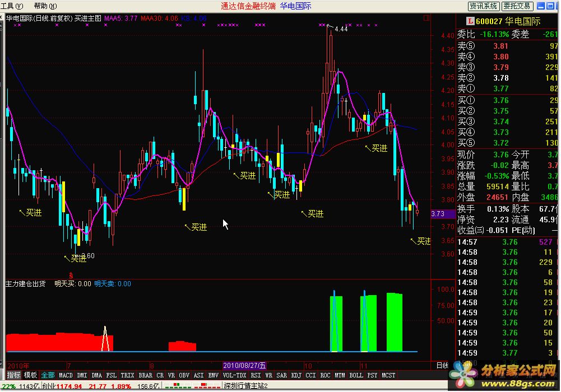The width and height of the screenshot is (561, 392).
Task: Open the 帮助 menu
Action: tap(45, 6)
